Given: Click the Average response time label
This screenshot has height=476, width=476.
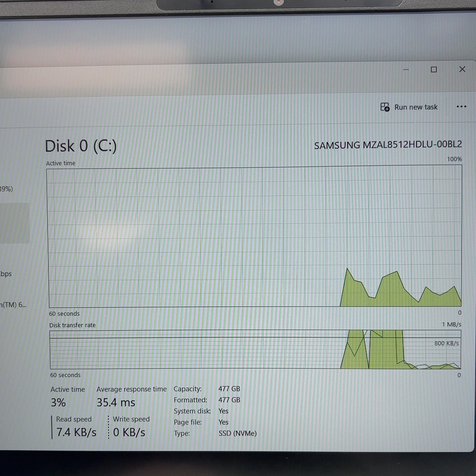Looking at the screenshot, I should (131, 389).
